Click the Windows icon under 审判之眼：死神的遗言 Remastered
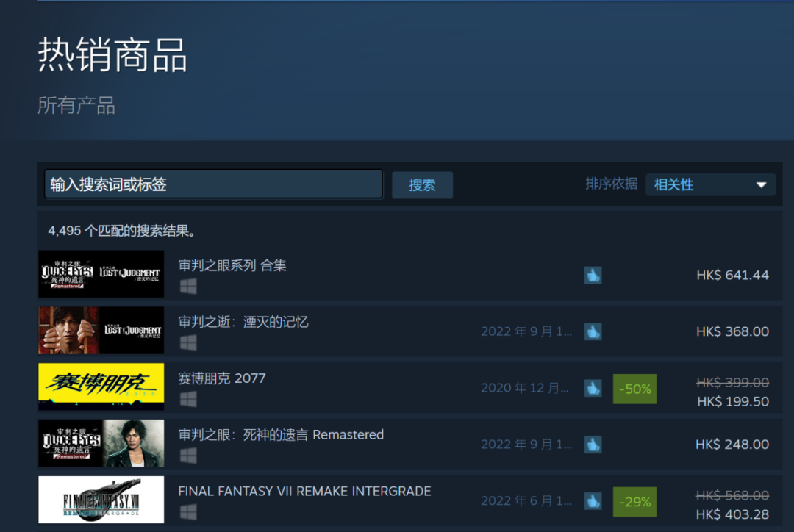The image size is (794, 532). point(188,456)
